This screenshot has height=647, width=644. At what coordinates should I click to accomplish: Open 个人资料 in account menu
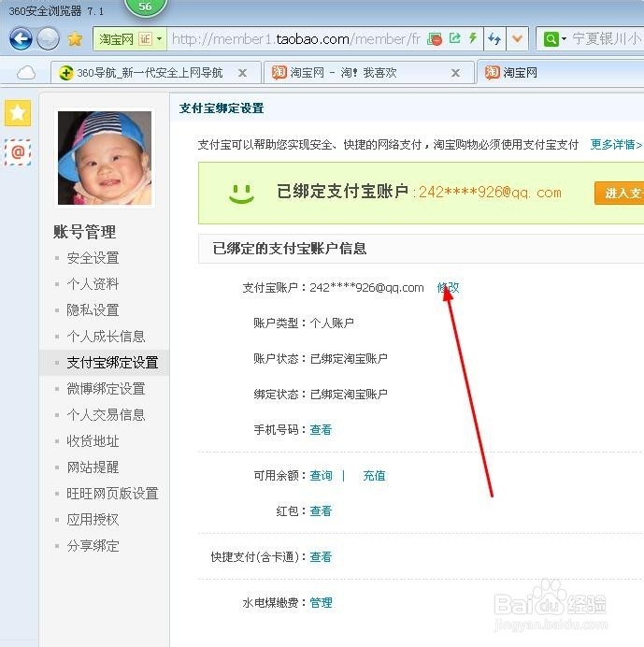(x=93, y=284)
